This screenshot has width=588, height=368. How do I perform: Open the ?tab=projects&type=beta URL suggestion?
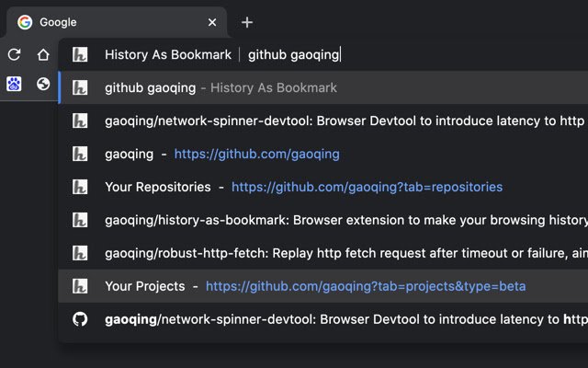[366, 286]
